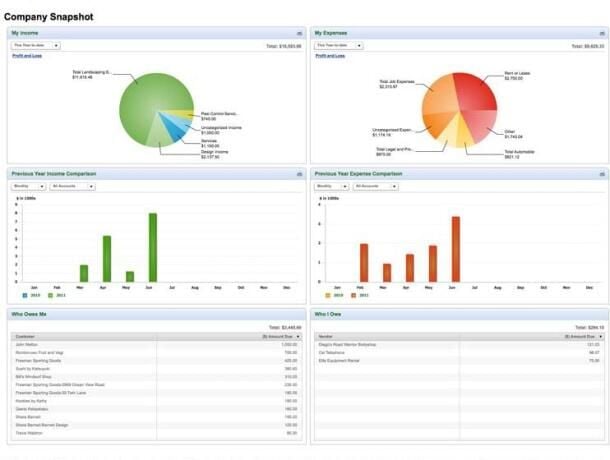Click the April bar in expense chart
Viewport: 610px width, 460px height.
tap(410, 268)
